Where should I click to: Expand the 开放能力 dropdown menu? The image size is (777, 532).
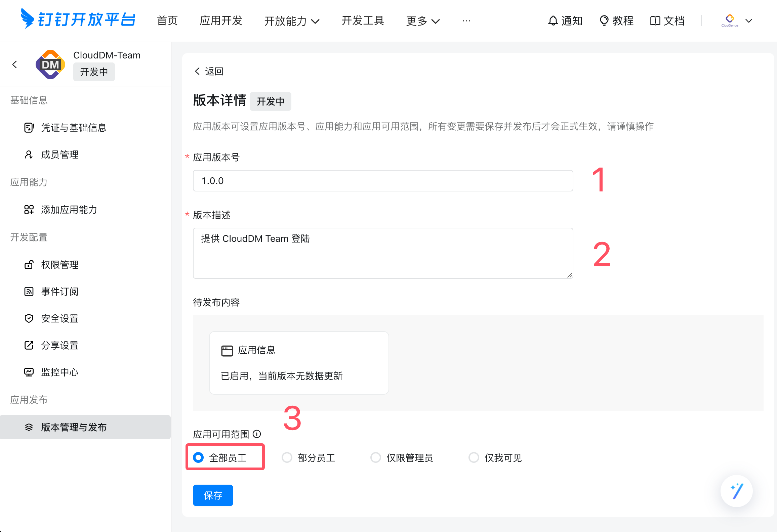click(x=292, y=21)
